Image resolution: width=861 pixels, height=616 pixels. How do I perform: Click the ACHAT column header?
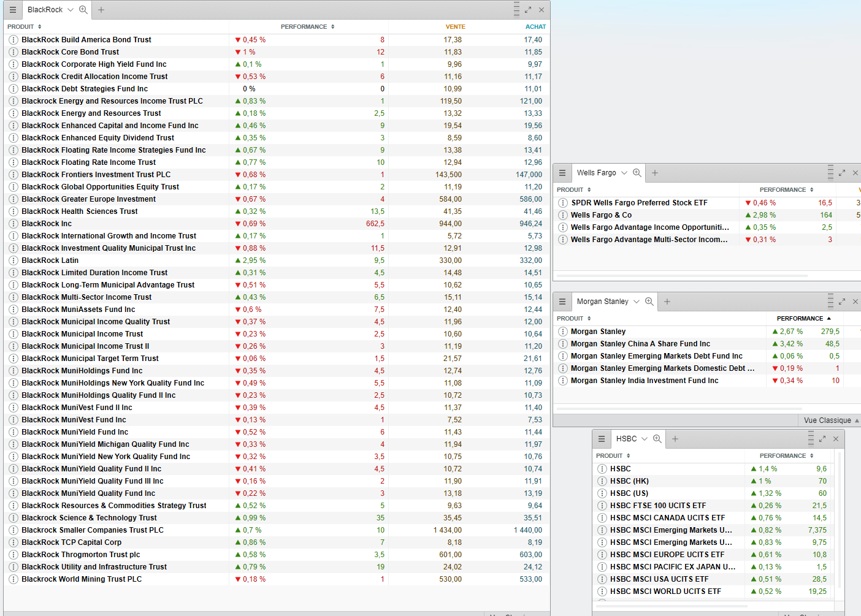click(x=535, y=27)
